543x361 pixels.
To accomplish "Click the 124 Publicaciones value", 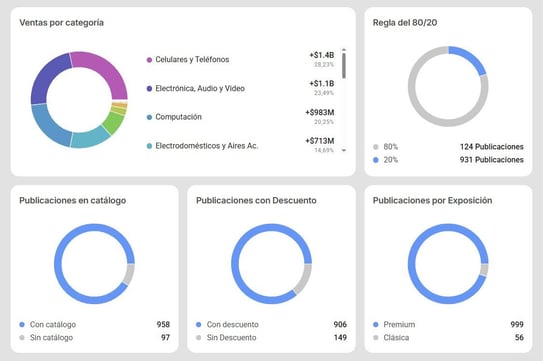I will tap(492, 147).
